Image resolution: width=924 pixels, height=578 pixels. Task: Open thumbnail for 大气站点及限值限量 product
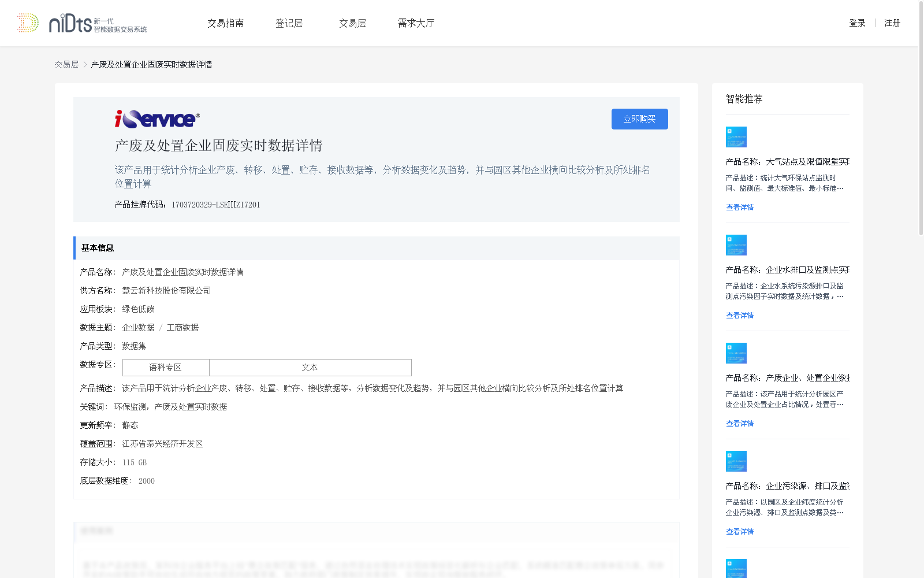pos(736,137)
